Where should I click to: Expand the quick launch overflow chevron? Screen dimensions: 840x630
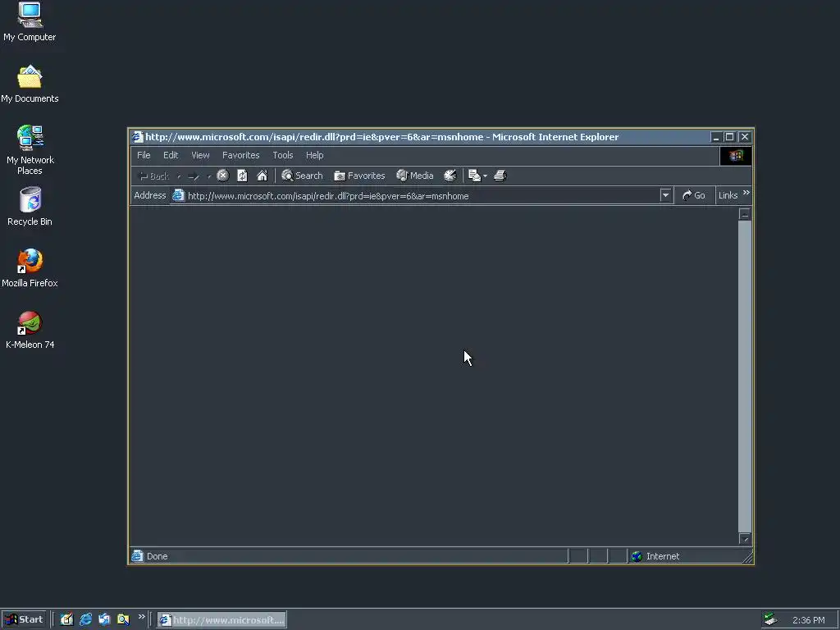point(141,617)
